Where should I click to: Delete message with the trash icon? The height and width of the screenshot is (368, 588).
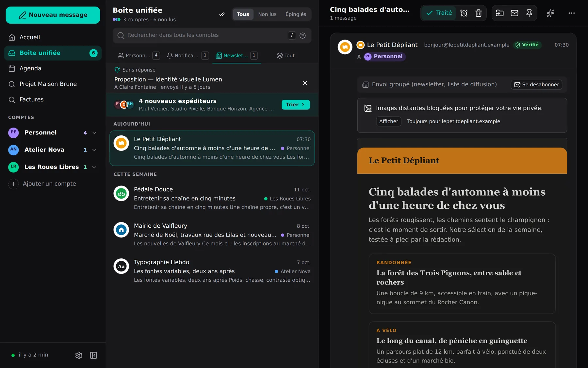(x=478, y=13)
